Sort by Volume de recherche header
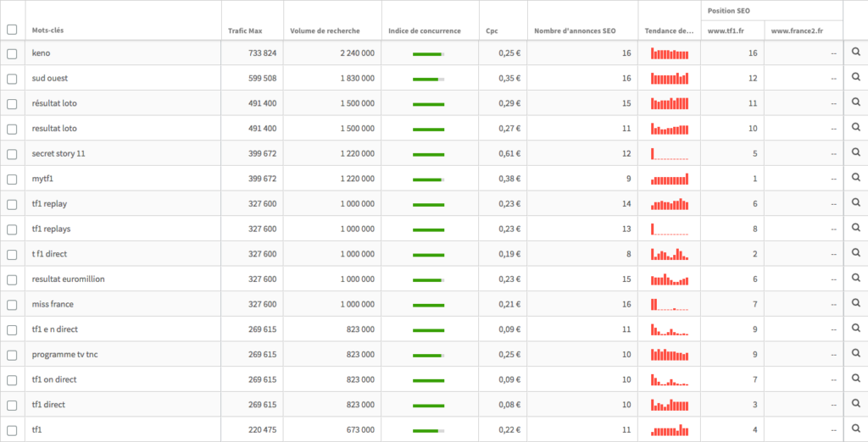Image resolution: width=868 pixels, height=442 pixels. point(325,31)
